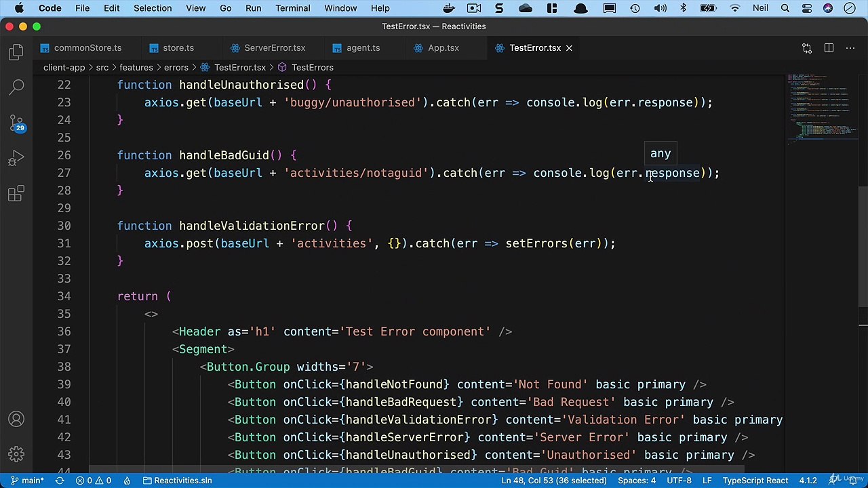The height and width of the screenshot is (488, 868).
Task: Click the TestErrors symbol in breadcrumb
Action: point(305,67)
